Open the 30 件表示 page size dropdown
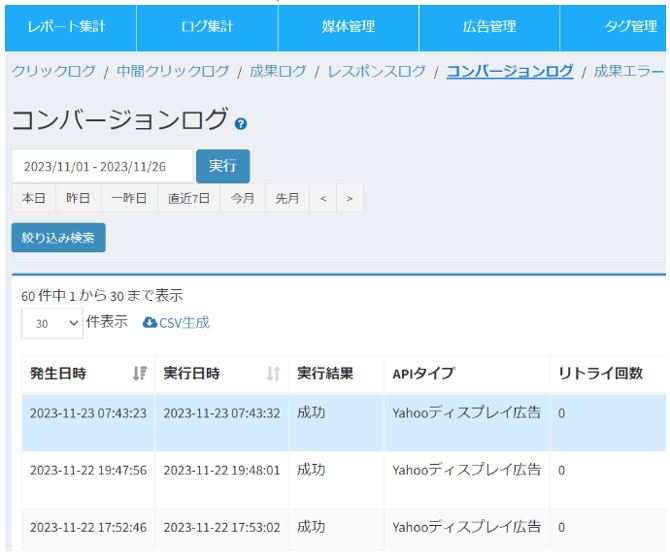This screenshot has width=670, height=557. [52, 323]
